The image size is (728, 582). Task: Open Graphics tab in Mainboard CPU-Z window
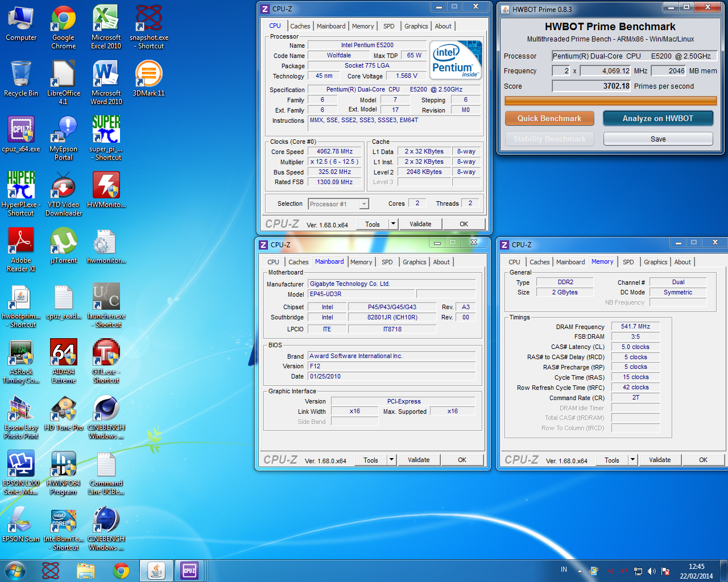(x=414, y=262)
